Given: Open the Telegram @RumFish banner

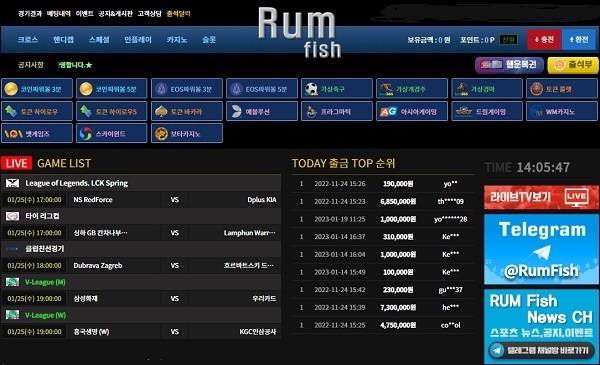Looking at the screenshot, I should (x=541, y=249).
